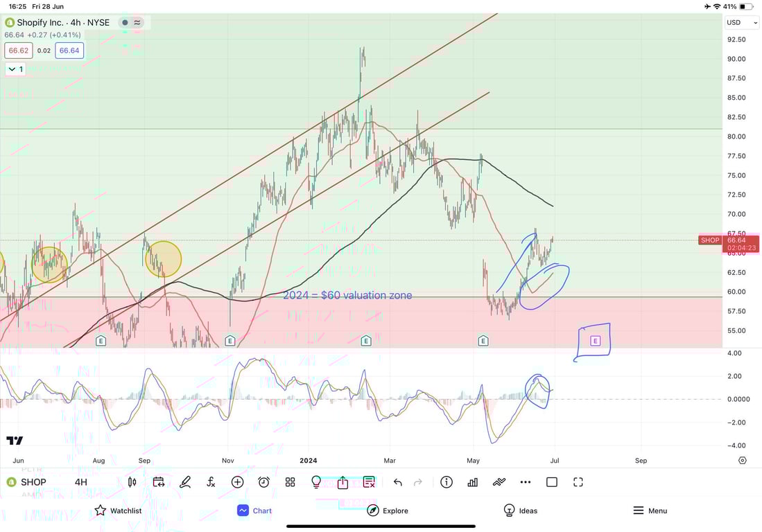Tap the remove drawings list icon
Screen dimensions: 762x532
coord(369,482)
